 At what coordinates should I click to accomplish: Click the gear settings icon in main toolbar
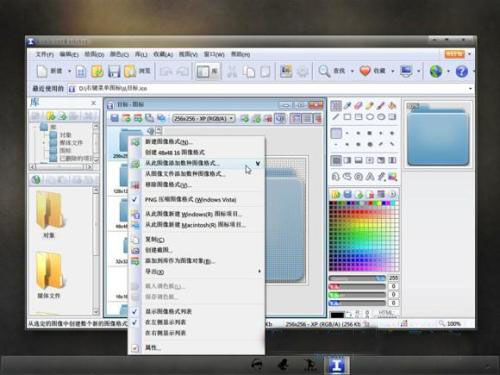pyautogui.click(x=303, y=72)
